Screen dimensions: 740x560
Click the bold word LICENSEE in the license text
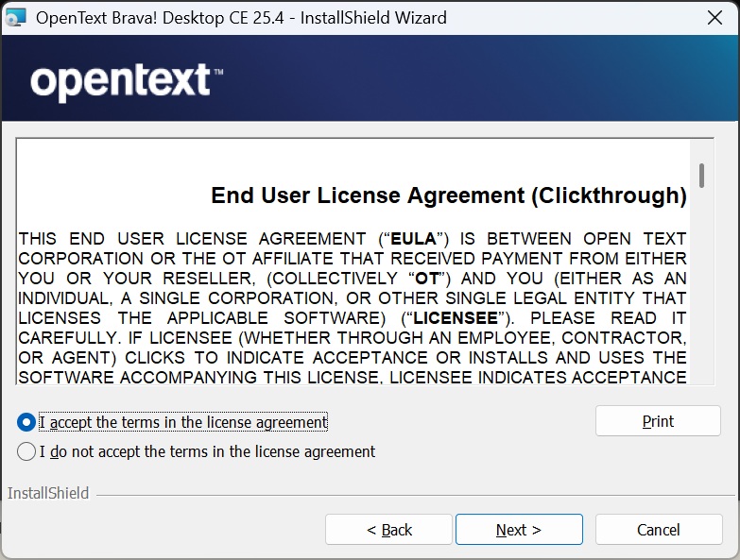tap(455, 318)
